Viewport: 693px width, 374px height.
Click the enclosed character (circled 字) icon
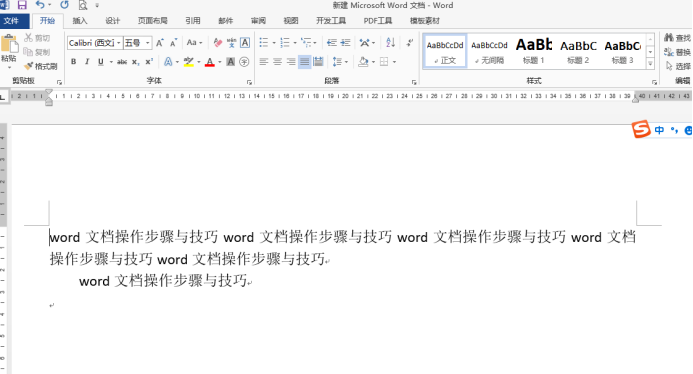coord(244,62)
